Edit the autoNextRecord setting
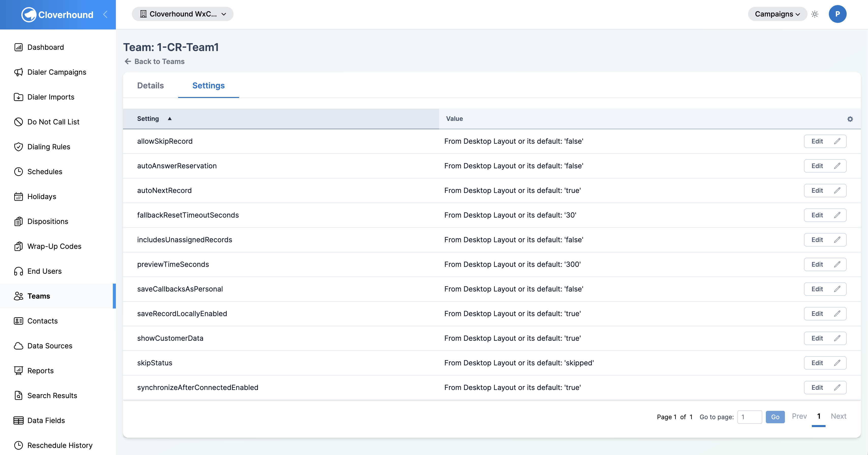868x455 pixels. (x=825, y=190)
